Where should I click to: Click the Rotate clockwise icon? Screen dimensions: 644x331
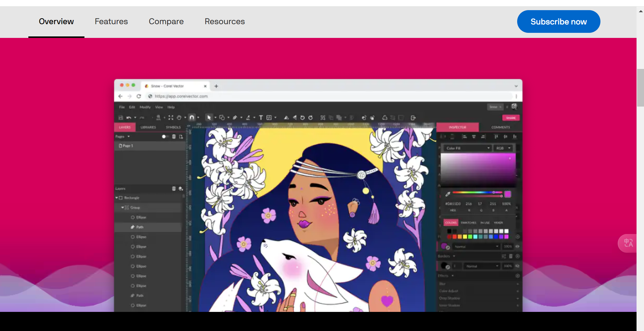310,118
